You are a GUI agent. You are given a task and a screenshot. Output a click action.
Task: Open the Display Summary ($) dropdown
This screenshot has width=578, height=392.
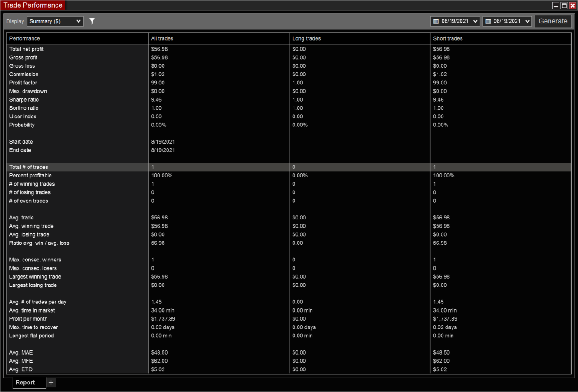pos(55,21)
